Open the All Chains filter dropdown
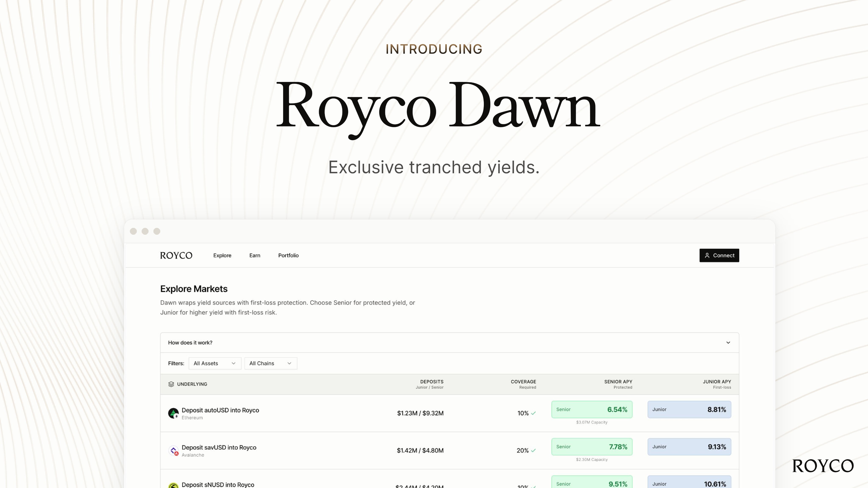This screenshot has width=868, height=488. coord(271,363)
